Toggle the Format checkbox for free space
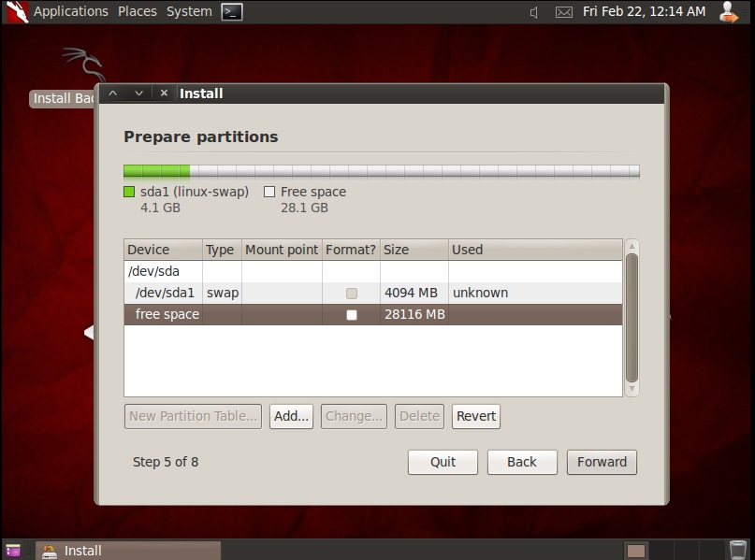Image resolution: width=755 pixels, height=560 pixels. pos(352,314)
